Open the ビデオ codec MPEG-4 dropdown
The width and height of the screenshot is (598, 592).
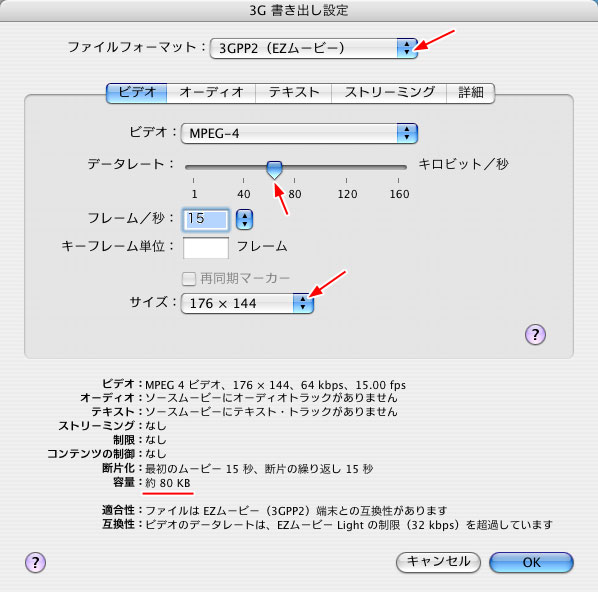point(299,134)
